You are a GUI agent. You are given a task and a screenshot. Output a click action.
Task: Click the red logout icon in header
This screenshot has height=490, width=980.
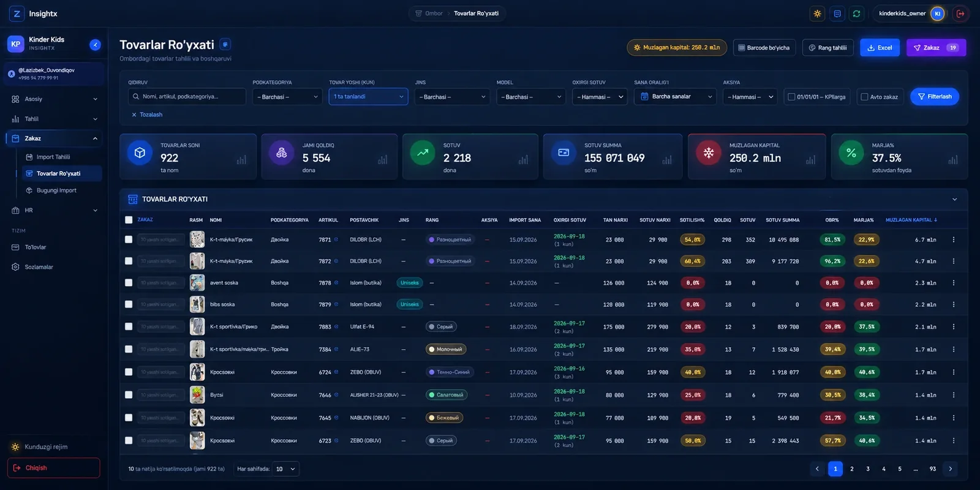pos(960,13)
